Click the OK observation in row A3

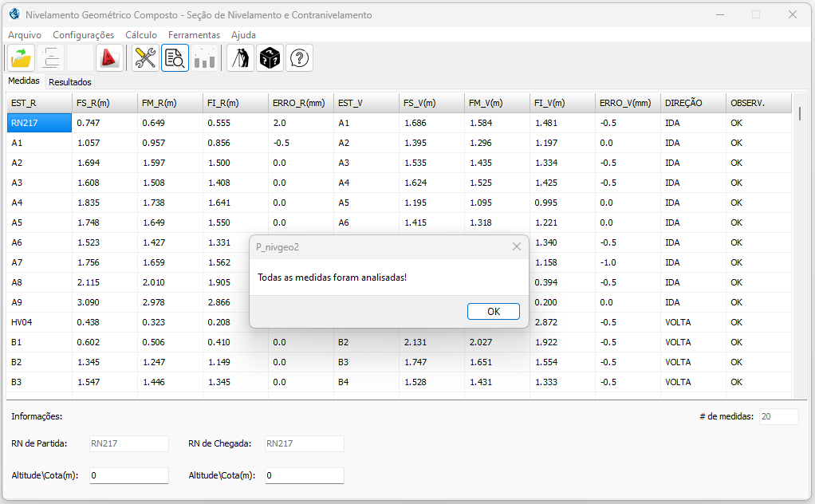point(759,183)
